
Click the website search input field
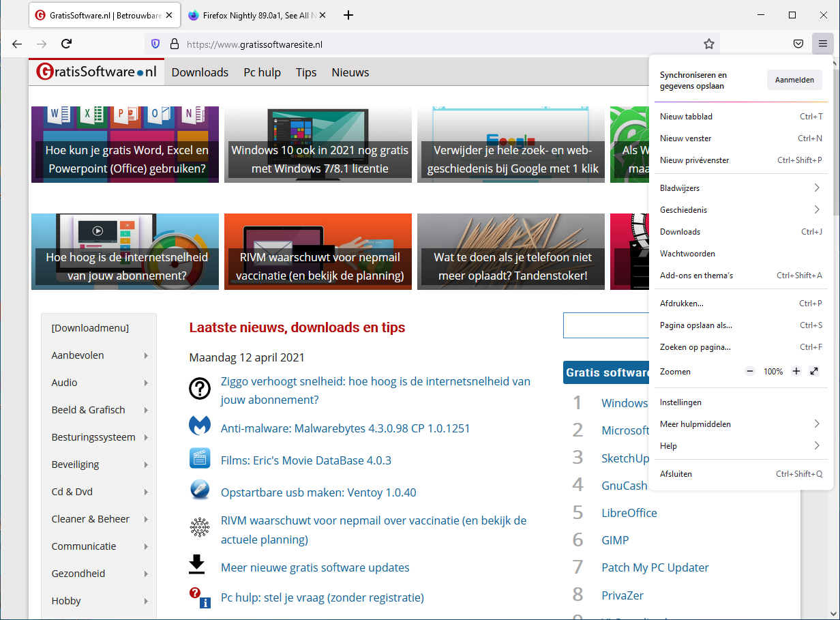click(605, 325)
